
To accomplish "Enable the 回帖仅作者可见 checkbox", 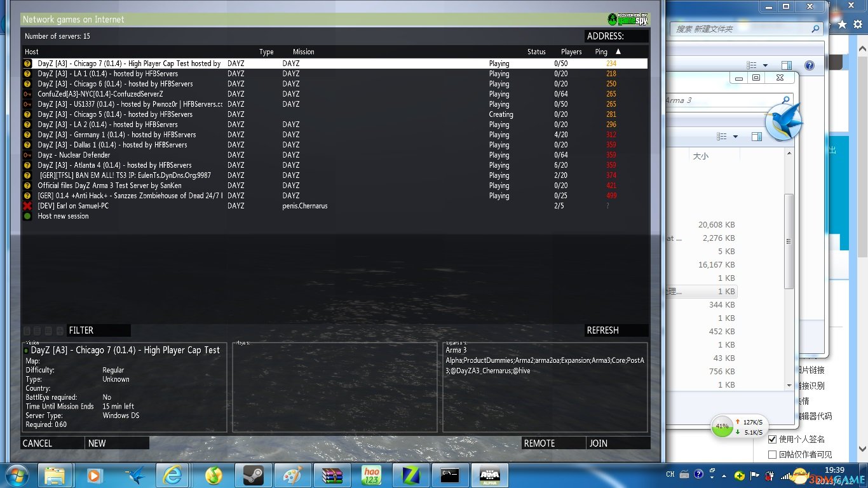I will point(772,454).
